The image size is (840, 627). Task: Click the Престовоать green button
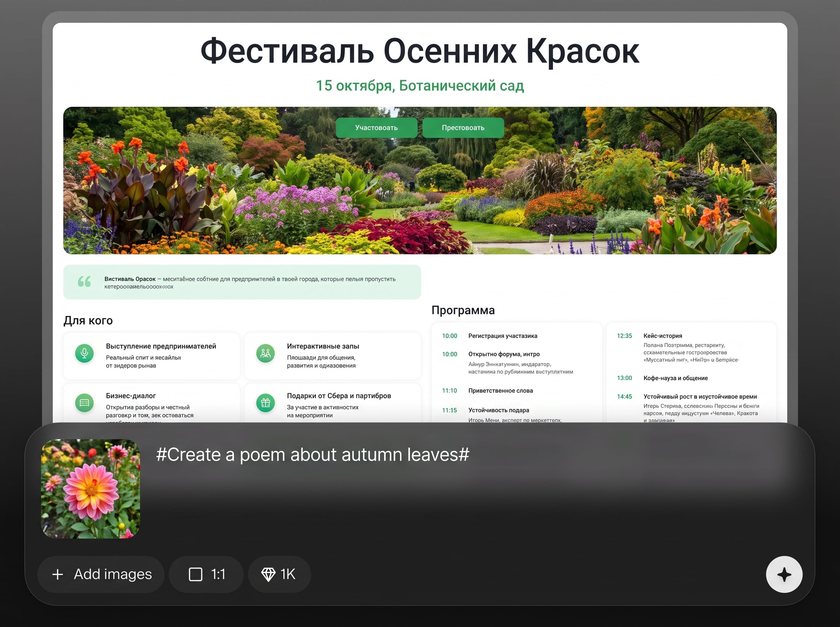[463, 128]
